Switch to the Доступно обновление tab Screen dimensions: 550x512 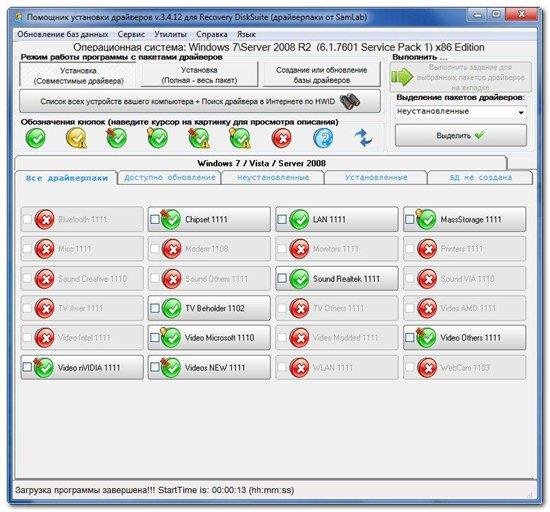click(x=170, y=177)
